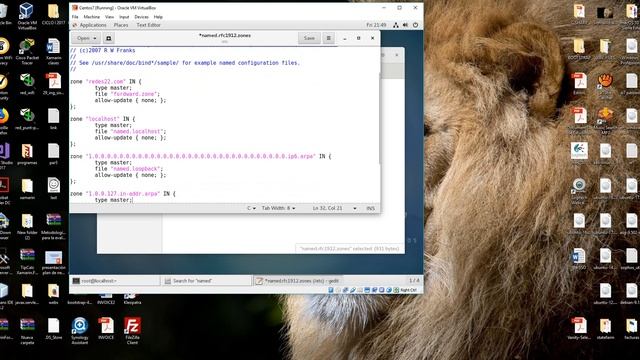The image size is (640, 360).
Task: Open the CICLO I 2017 folder icon
Action: tap(53, 14)
